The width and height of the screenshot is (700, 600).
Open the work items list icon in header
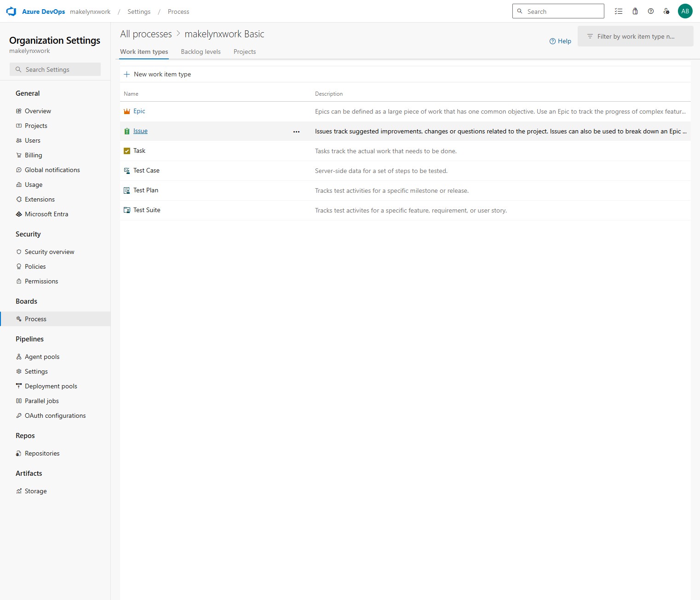[619, 12]
